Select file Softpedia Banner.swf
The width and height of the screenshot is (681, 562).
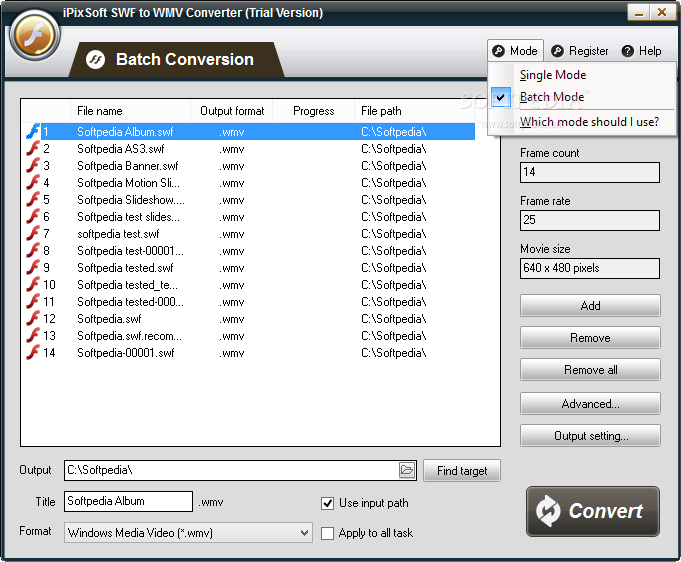[x=127, y=166]
